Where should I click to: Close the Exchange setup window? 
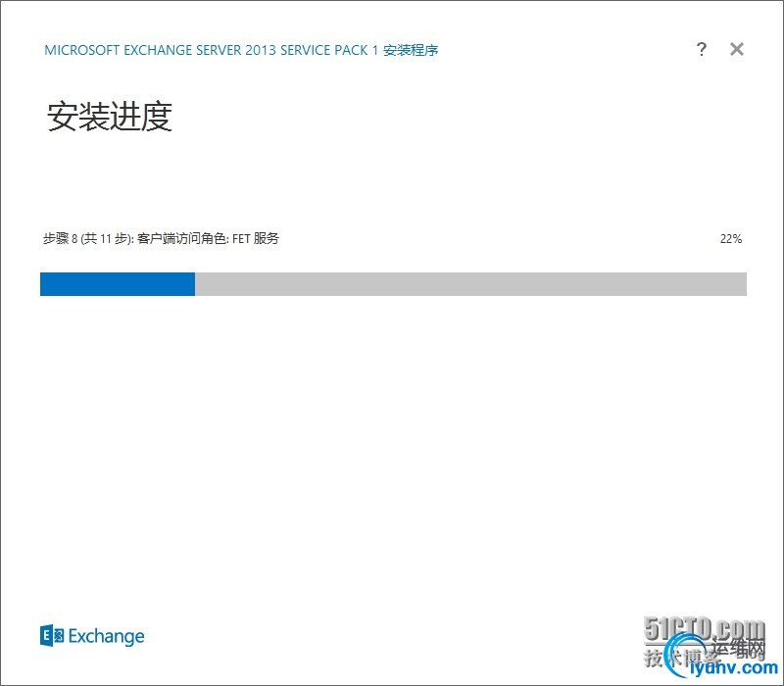[737, 49]
